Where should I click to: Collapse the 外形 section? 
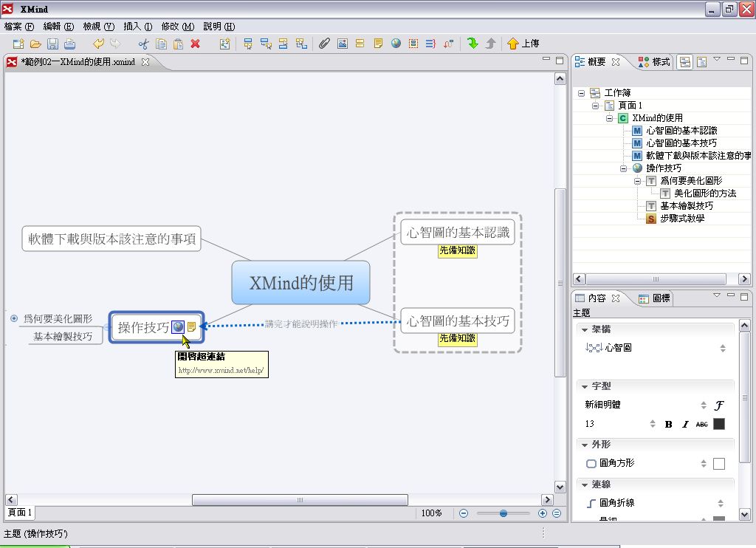point(585,445)
